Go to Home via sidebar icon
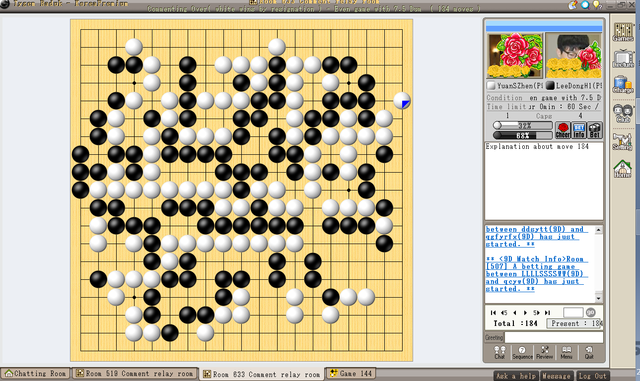The width and height of the screenshot is (640, 381). [x=623, y=169]
